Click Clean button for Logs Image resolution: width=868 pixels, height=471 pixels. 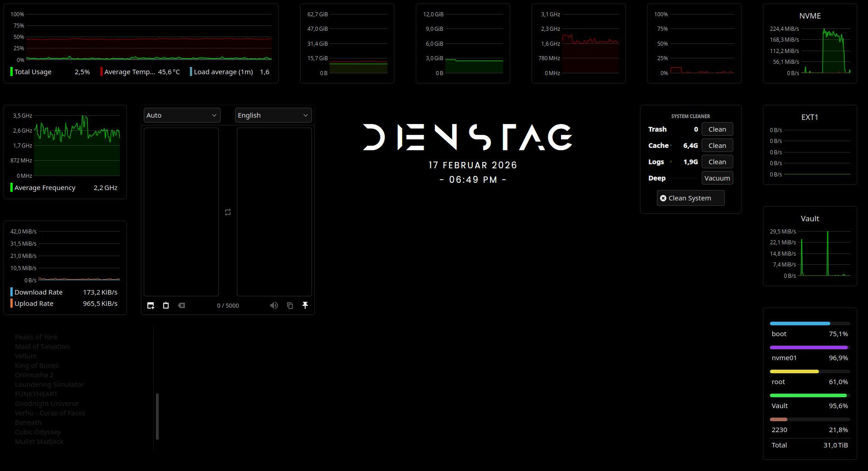pyautogui.click(x=717, y=162)
